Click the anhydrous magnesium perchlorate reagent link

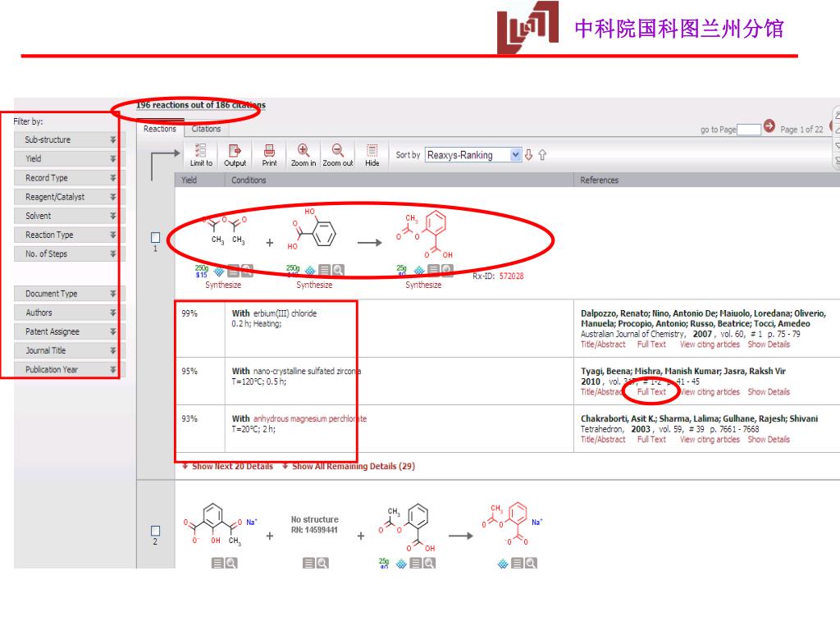[x=309, y=418]
